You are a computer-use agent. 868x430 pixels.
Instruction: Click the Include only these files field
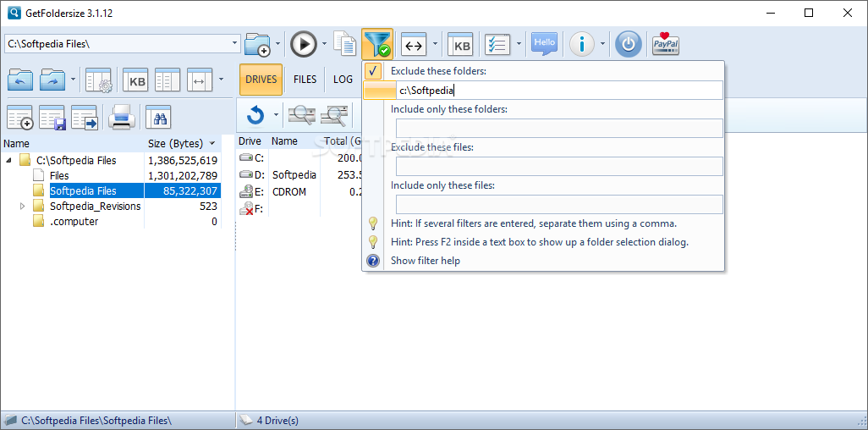pyautogui.click(x=559, y=205)
